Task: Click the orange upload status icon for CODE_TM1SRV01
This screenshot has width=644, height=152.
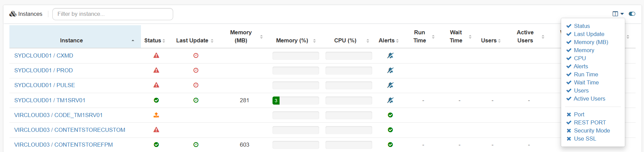Action: pyautogui.click(x=156, y=115)
